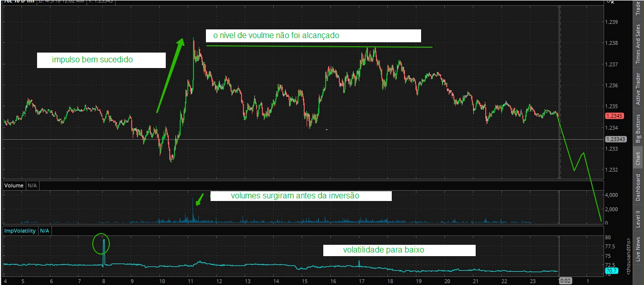Click the ImpVolatility study label
The image size is (644, 285).
click(21, 231)
